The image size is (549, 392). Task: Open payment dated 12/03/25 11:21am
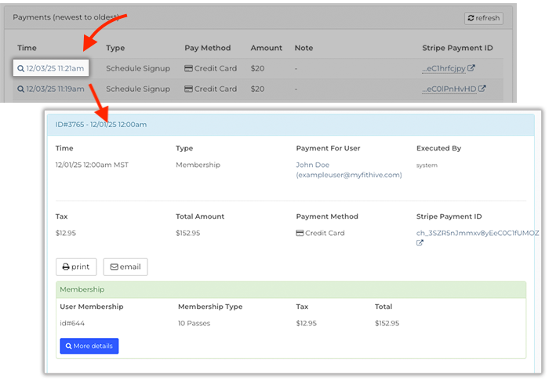tap(55, 68)
